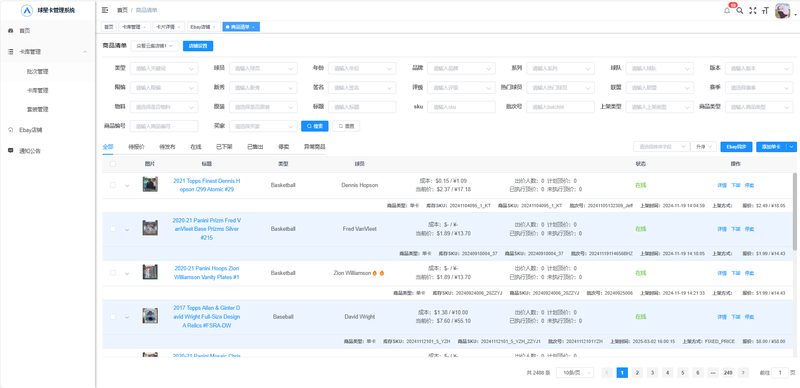Click the 添加单卡 button
This screenshot has width=800, height=388.
[771, 147]
